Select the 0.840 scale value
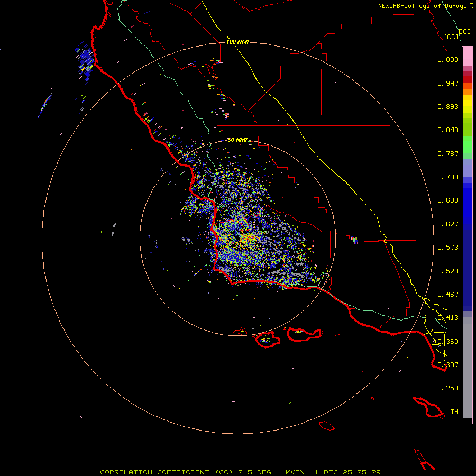Screen dimensions: 476x476 click(448, 130)
